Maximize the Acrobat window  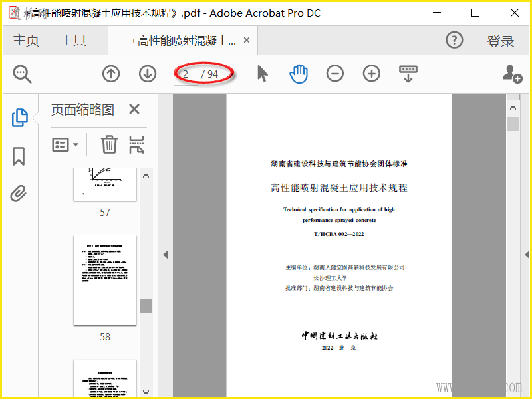(475, 13)
